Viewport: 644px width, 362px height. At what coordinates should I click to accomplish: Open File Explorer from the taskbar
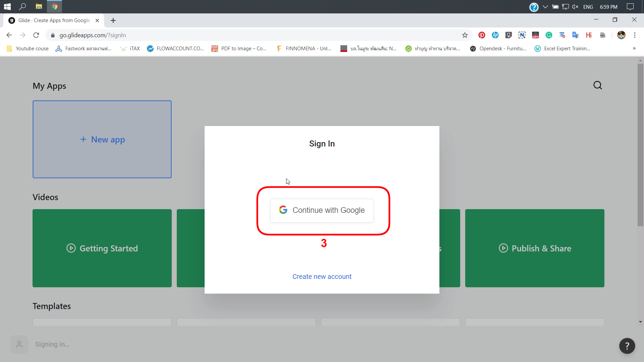click(39, 7)
